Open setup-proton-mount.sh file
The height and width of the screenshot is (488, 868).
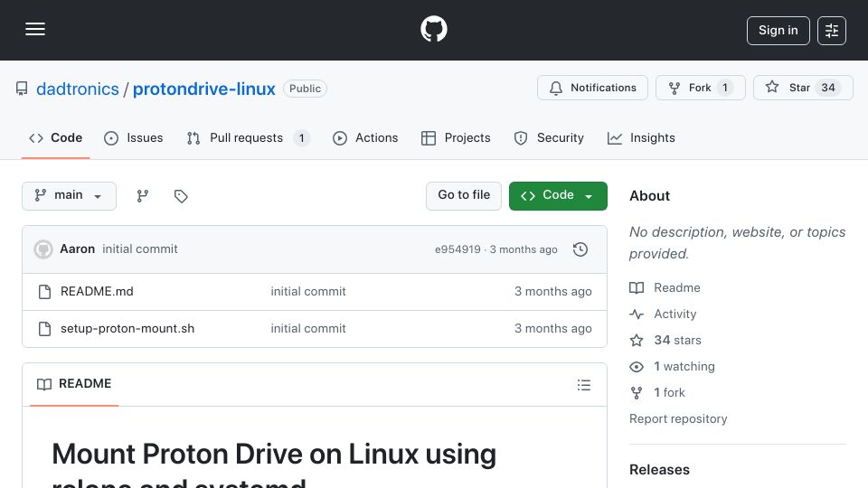coord(127,329)
